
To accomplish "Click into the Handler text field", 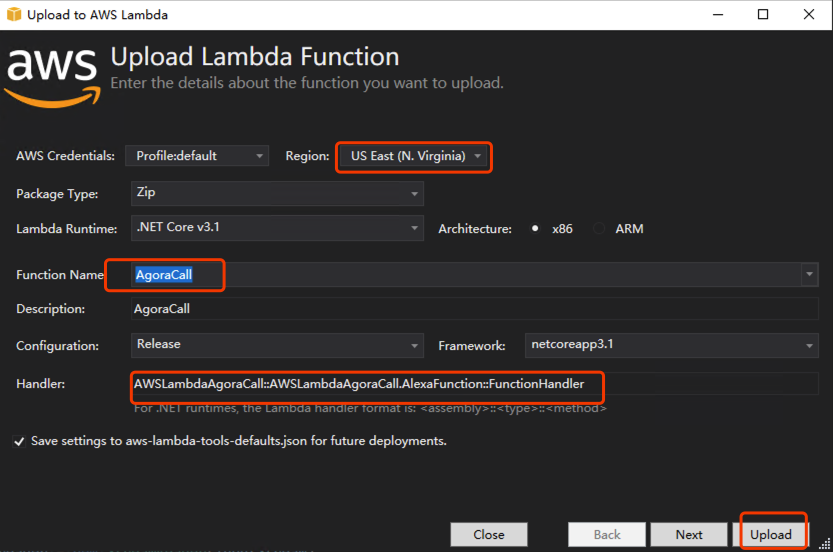I will (x=474, y=384).
